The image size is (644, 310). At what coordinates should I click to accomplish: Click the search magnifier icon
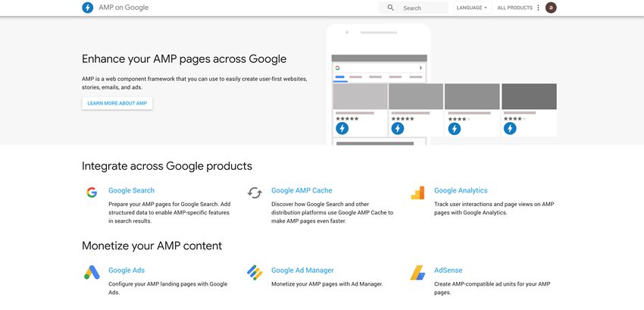tap(391, 8)
